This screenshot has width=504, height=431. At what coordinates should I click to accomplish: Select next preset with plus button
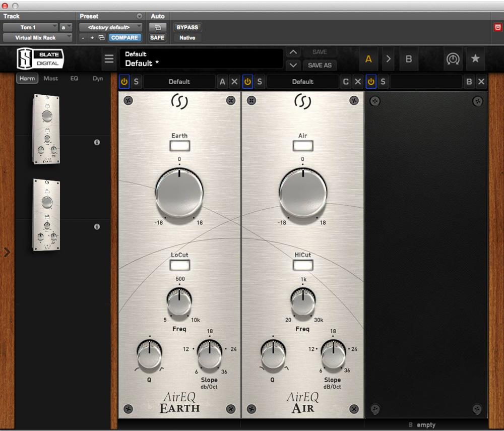click(x=92, y=38)
